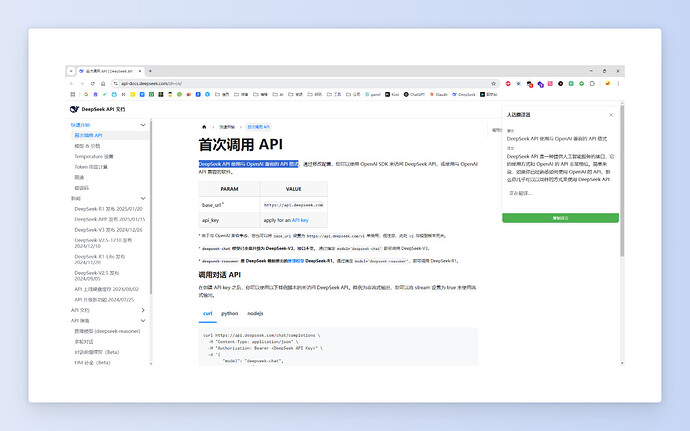Collapse the 新闻 sidebar section
Viewport: 690px width, 431px height.
coord(143,199)
